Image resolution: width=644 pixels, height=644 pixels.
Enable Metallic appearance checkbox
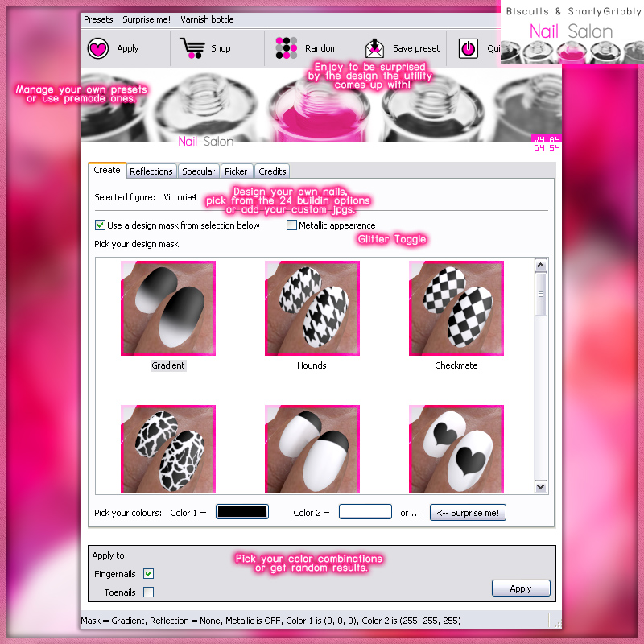pos(291,225)
